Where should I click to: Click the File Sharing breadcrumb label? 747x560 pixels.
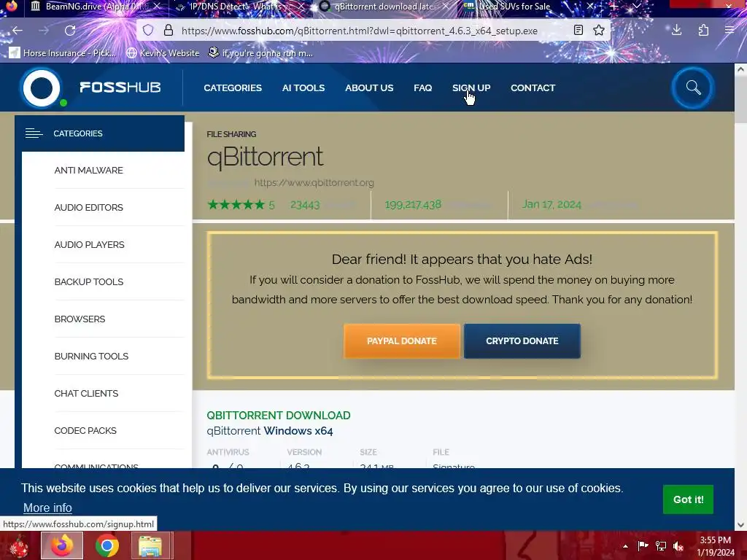231,134
